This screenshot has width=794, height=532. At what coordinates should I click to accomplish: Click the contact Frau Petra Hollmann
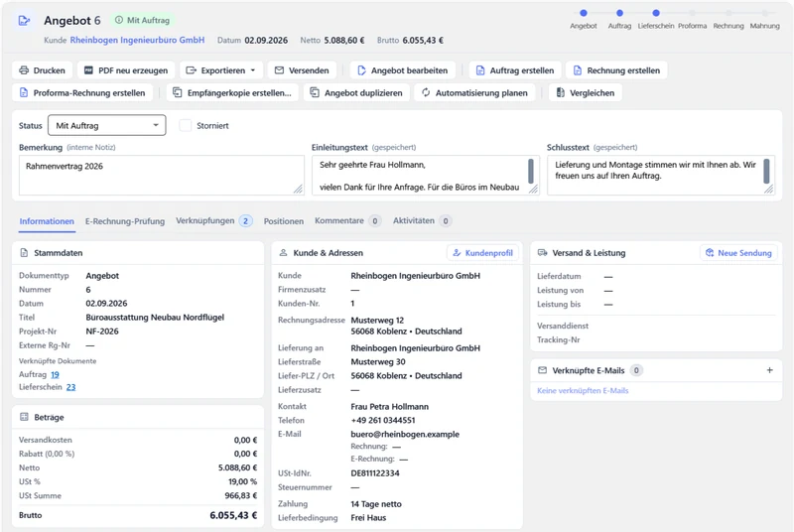(x=390, y=407)
